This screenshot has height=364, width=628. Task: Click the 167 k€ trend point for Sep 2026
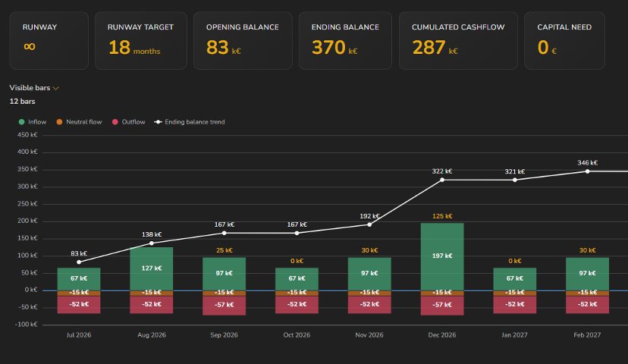pos(225,233)
